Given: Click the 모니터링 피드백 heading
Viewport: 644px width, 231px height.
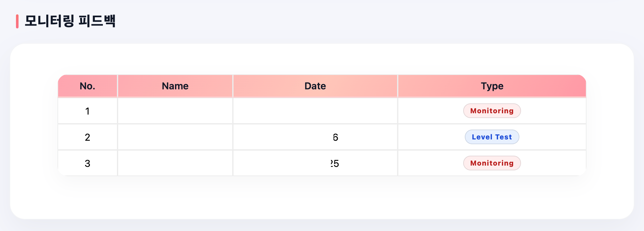Looking at the screenshot, I should coord(70,21).
